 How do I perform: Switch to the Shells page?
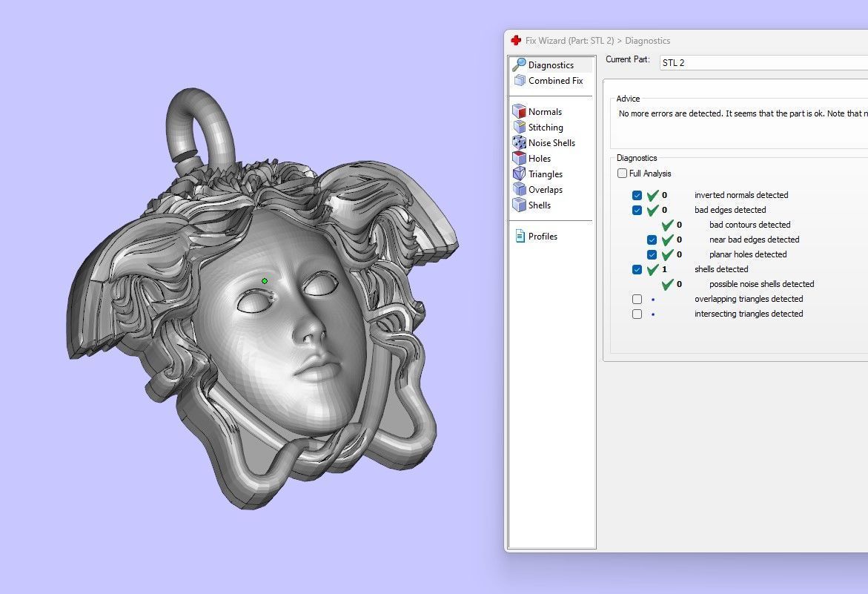coord(539,204)
